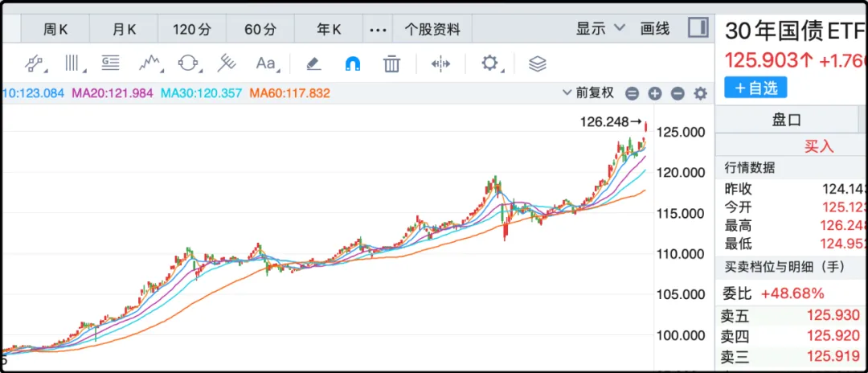
Task: Toggle the magnet snap mode
Action: point(352,64)
